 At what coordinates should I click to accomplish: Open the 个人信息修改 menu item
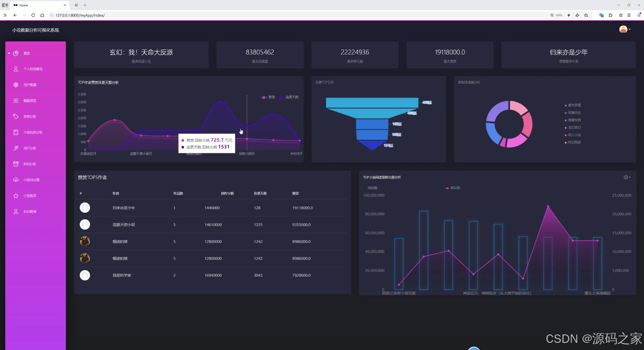pos(33,69)
